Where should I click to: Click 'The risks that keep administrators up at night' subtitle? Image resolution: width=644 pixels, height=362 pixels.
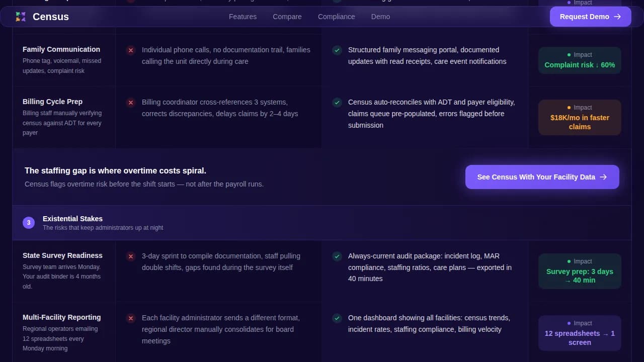pos(103,228)
